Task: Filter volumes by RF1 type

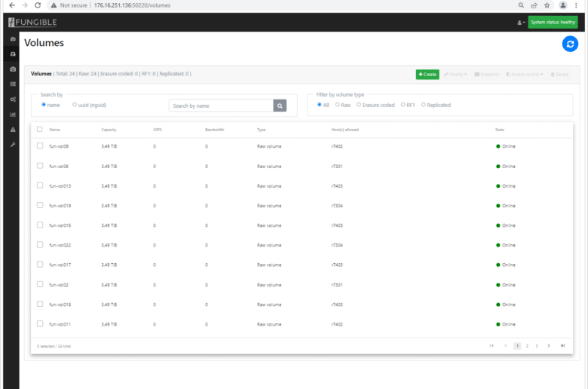Action: [403, 105]
